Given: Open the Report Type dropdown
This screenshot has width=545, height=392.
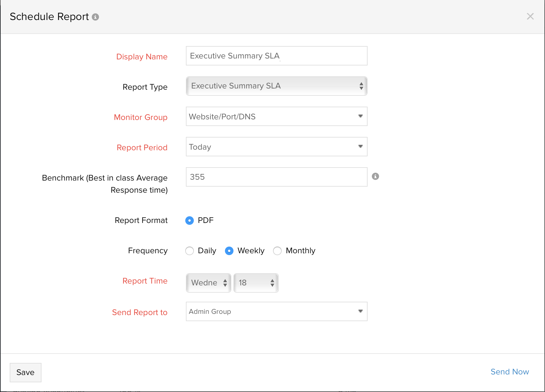Looking at the screenshot, I should pyautogui.click(x=276, y=86).
